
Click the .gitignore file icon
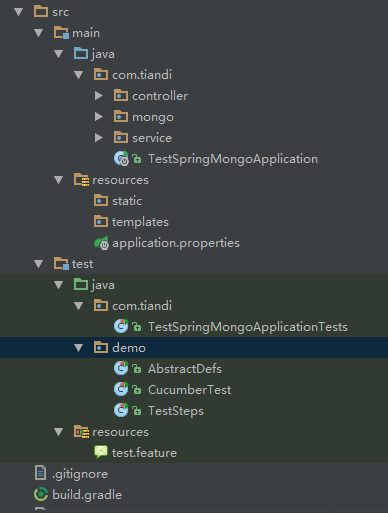tap(40, 473)
